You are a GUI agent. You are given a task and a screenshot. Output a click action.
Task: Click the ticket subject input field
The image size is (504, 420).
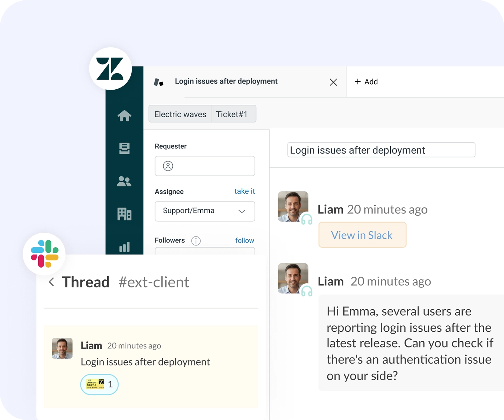381,150
